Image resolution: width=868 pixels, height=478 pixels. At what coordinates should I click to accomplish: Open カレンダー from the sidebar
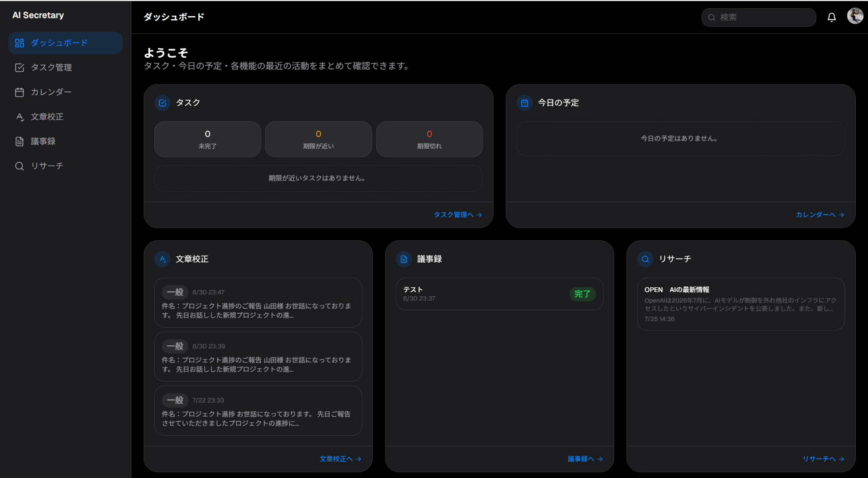(x=65, y=92)
